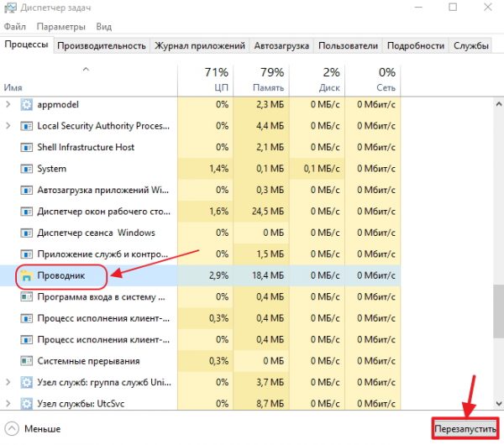Click the 4,4 МБ memory value
This screenshot has height=445, width=504.
(270, 126)
